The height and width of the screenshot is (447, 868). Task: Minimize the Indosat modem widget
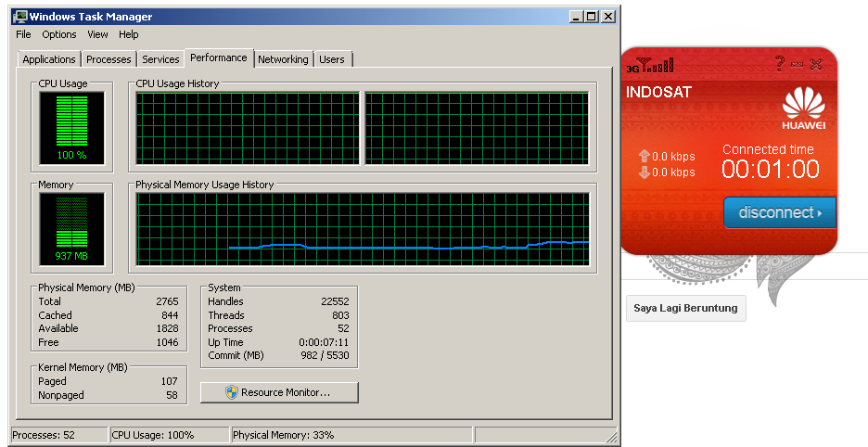[x=798, y=65]
